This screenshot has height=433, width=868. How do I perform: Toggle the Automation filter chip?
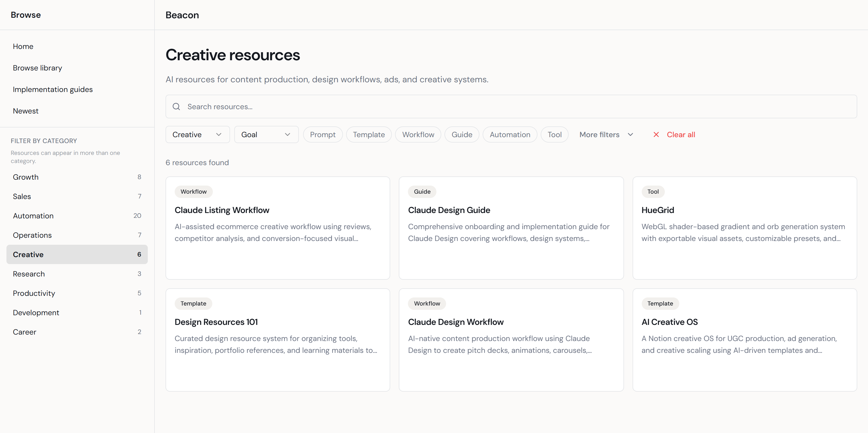(x=510, y=134)
